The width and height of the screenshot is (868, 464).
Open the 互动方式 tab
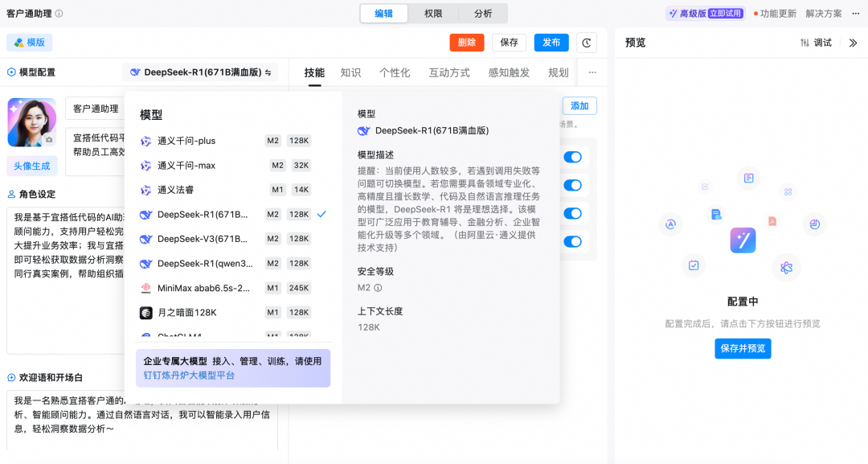(x=449, y=72)
